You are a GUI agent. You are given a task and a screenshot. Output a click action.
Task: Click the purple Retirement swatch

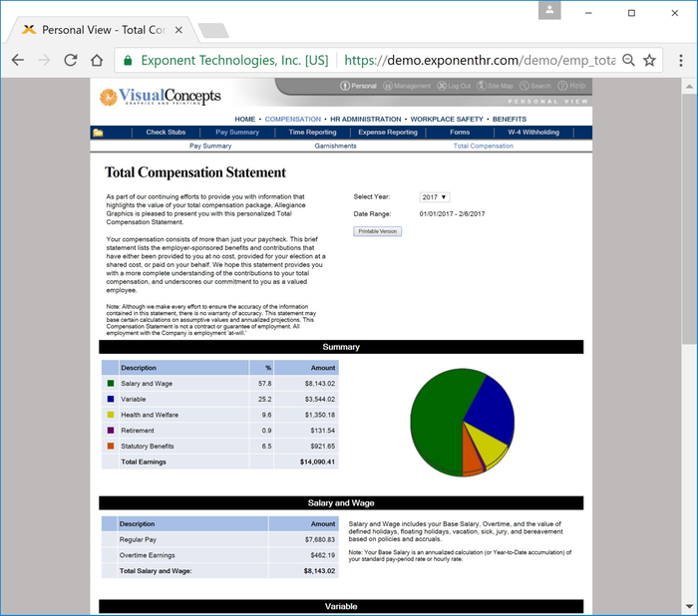111,431
